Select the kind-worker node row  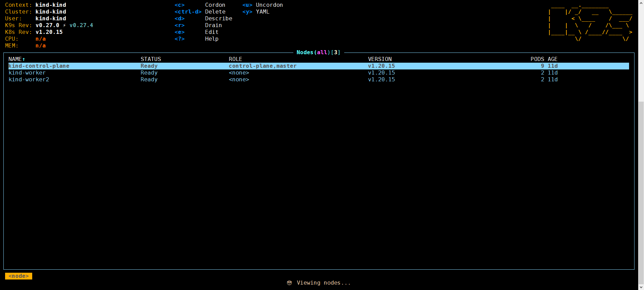[27, 73]
